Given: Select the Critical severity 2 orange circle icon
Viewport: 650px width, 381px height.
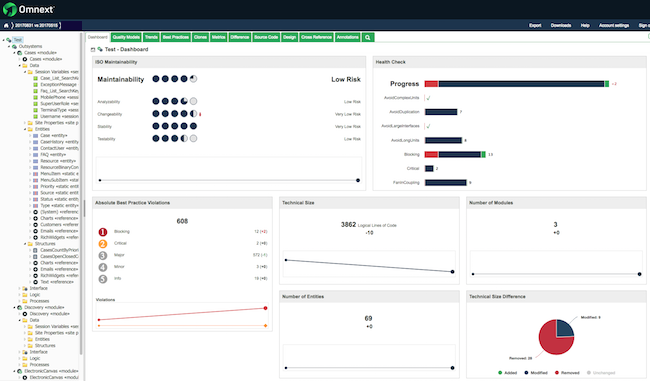Looking at the screenshot, I should 103,244.
